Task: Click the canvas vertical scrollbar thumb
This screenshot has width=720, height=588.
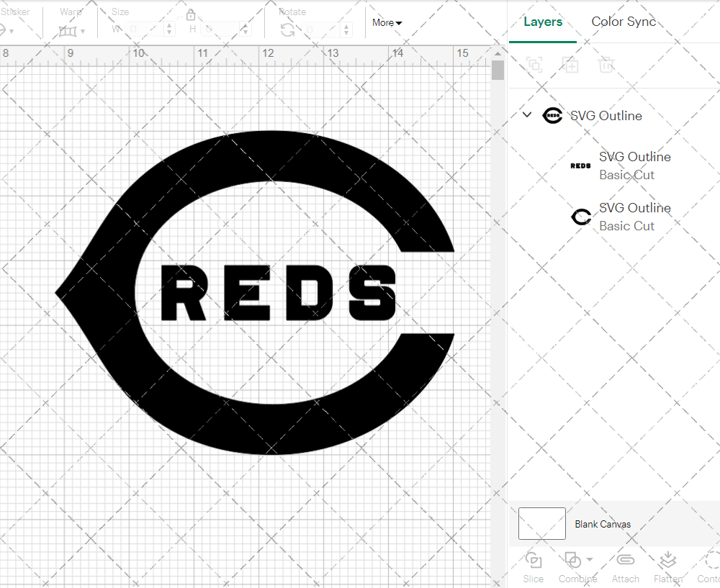Action: [498, 71]
